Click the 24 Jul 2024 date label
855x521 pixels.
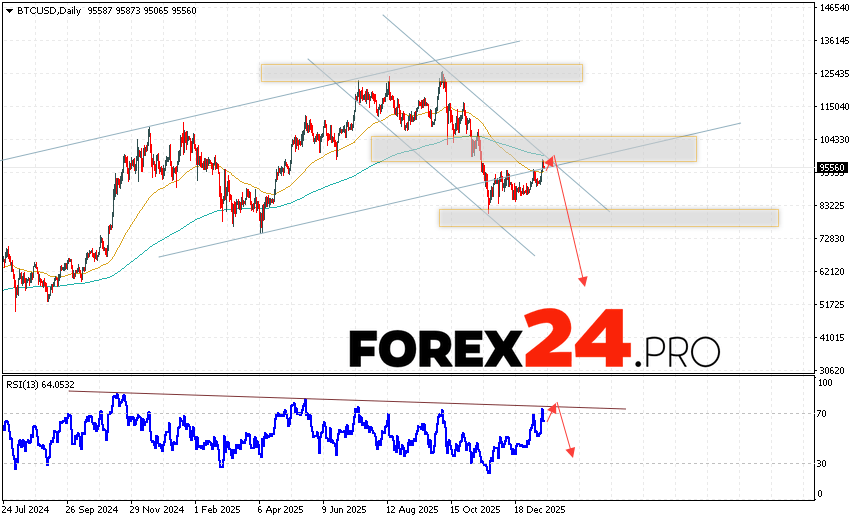click(28, 509)
